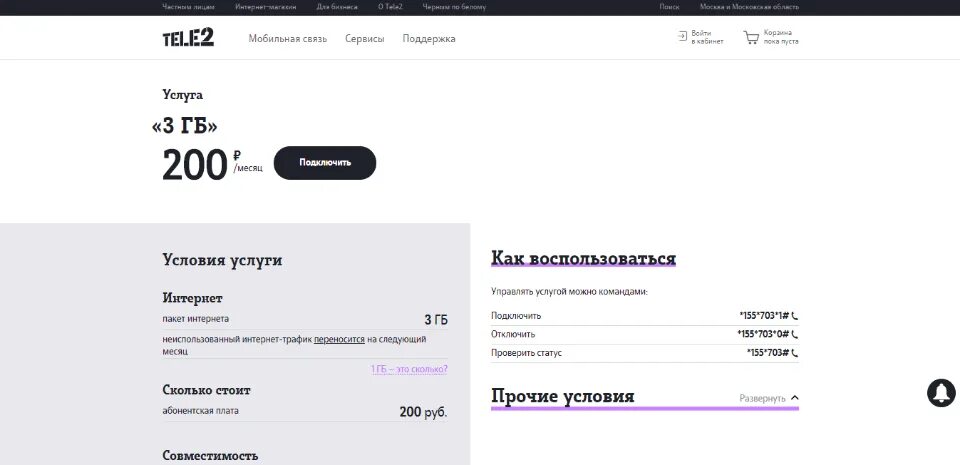Click the login door icon

683,36
